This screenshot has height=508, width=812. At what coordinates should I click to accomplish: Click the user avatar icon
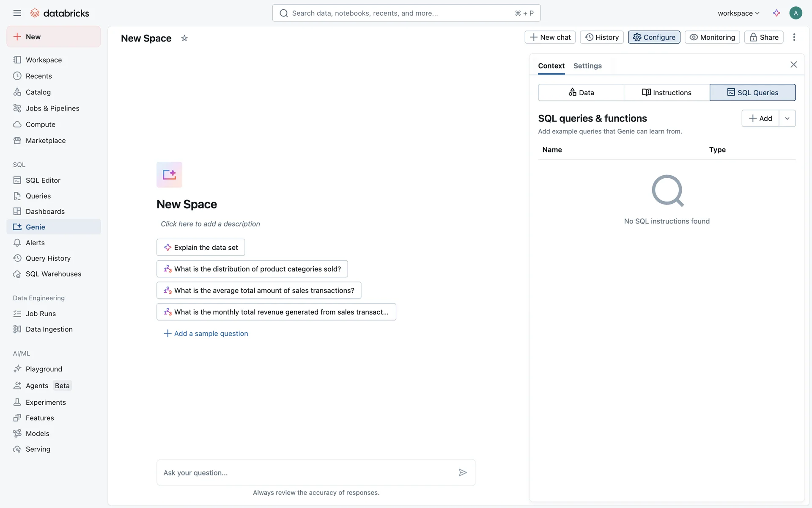pyautogui.click(x=796, y=13)
